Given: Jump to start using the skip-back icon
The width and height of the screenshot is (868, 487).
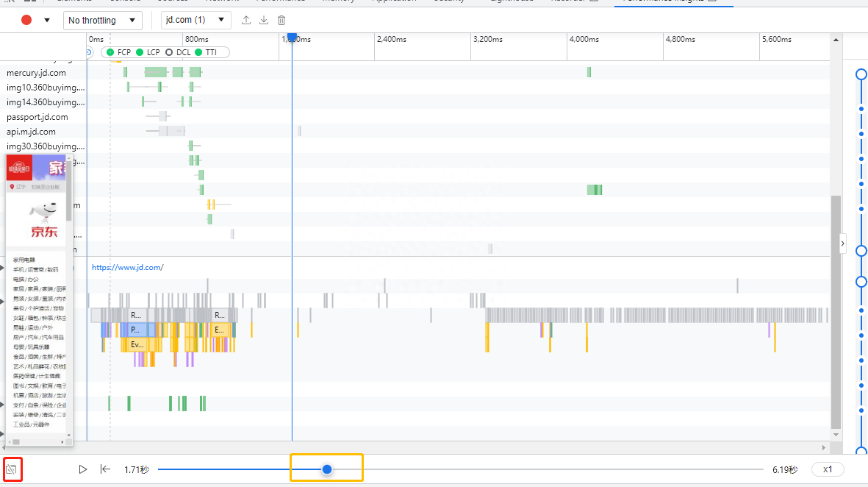Looking at the screenshot, I should click(105, 469).
